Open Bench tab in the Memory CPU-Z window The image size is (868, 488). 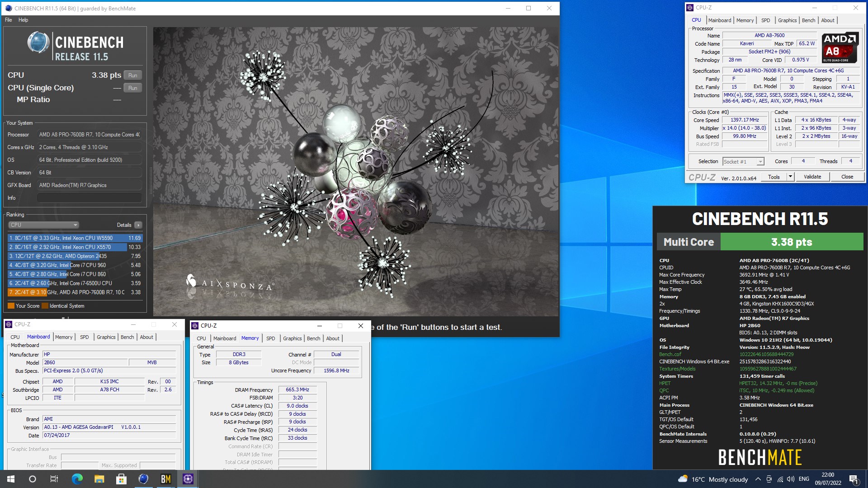point(313,338)
